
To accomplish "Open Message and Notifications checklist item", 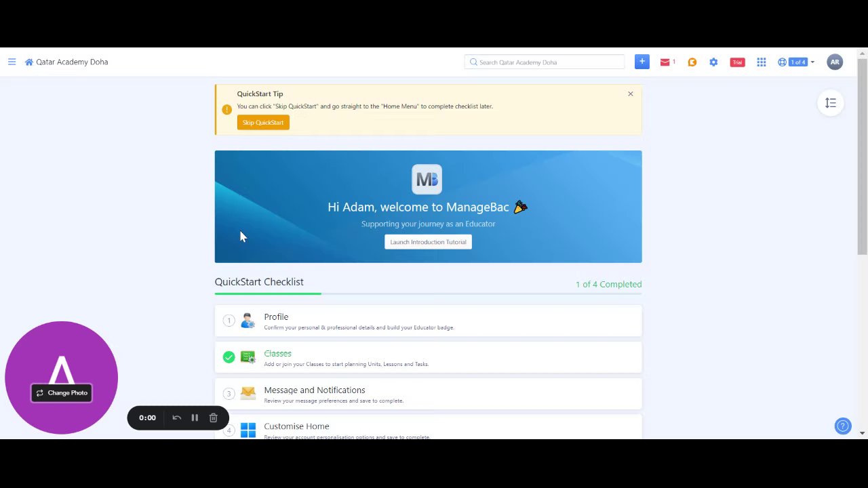I will [428, 394].
